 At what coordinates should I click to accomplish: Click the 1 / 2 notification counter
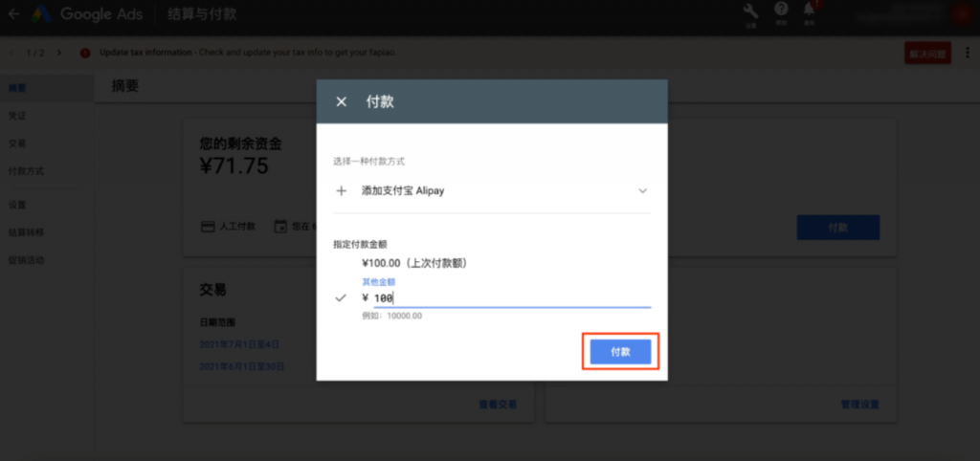point(35,53)
